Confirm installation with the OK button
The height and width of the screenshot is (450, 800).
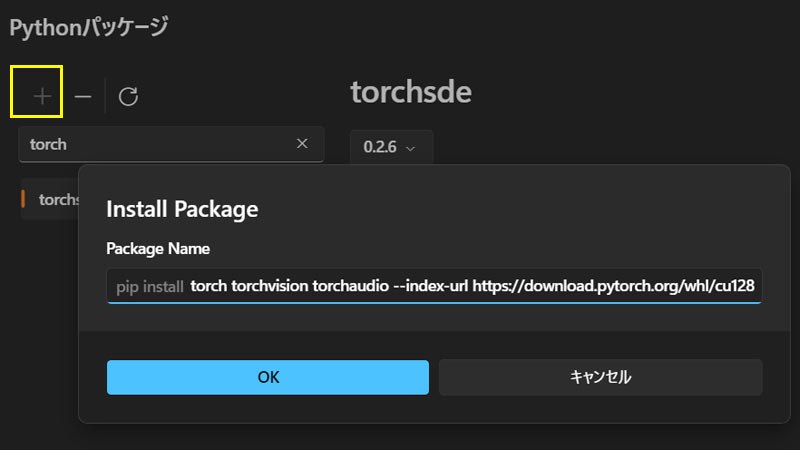[268, 377]
